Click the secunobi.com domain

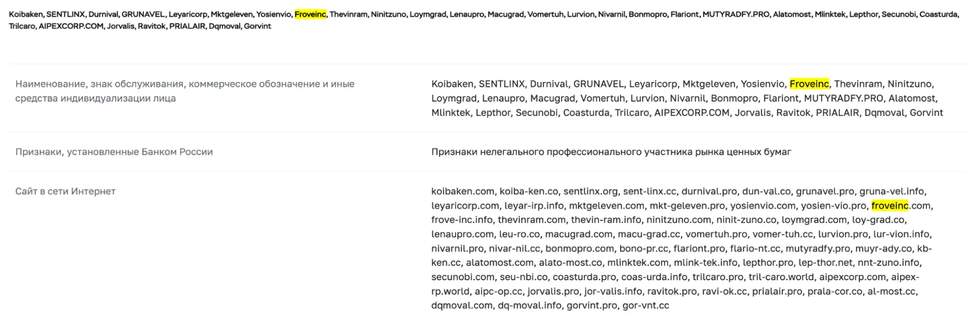pyautogui.click(x=463, y=277)
